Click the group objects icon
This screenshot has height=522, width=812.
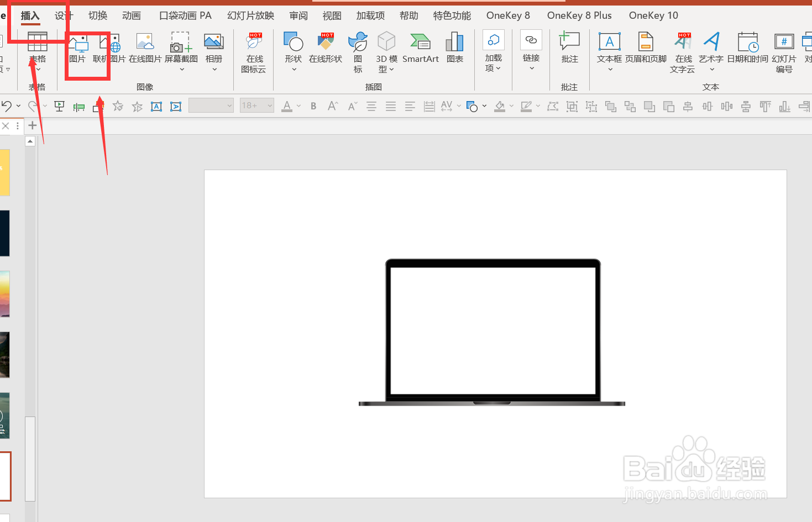tap(572, 107)
